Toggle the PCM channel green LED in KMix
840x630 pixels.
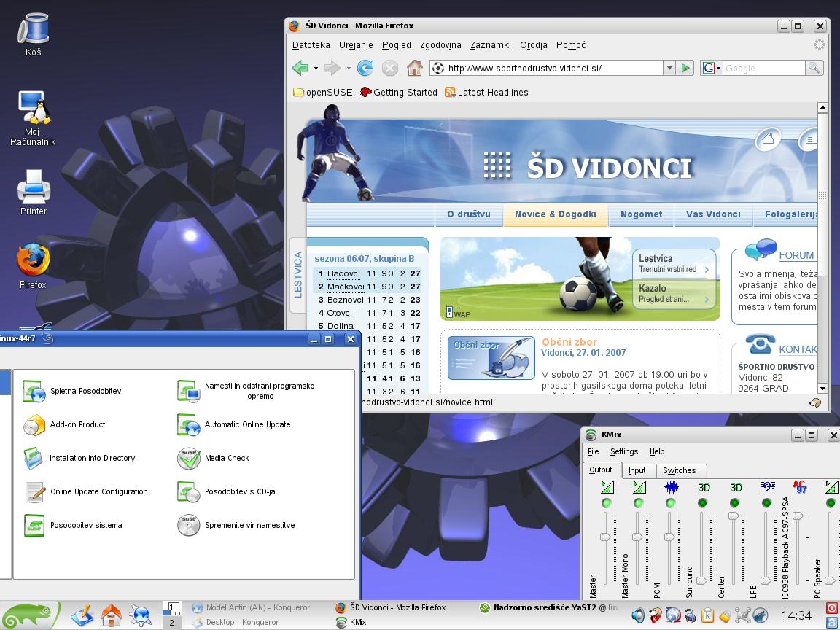coord(671,503)
